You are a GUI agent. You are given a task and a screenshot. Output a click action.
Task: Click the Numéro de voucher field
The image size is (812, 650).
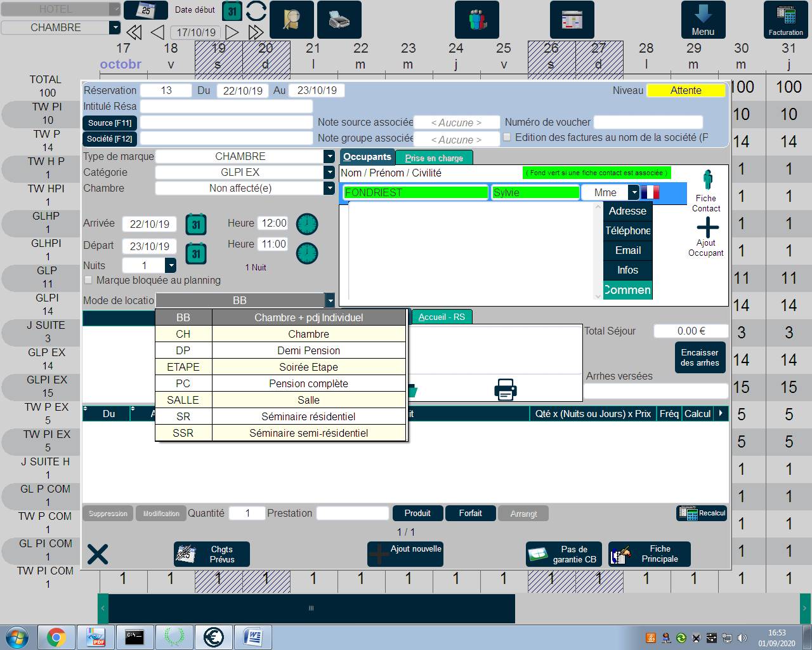[x=648, y=122]
